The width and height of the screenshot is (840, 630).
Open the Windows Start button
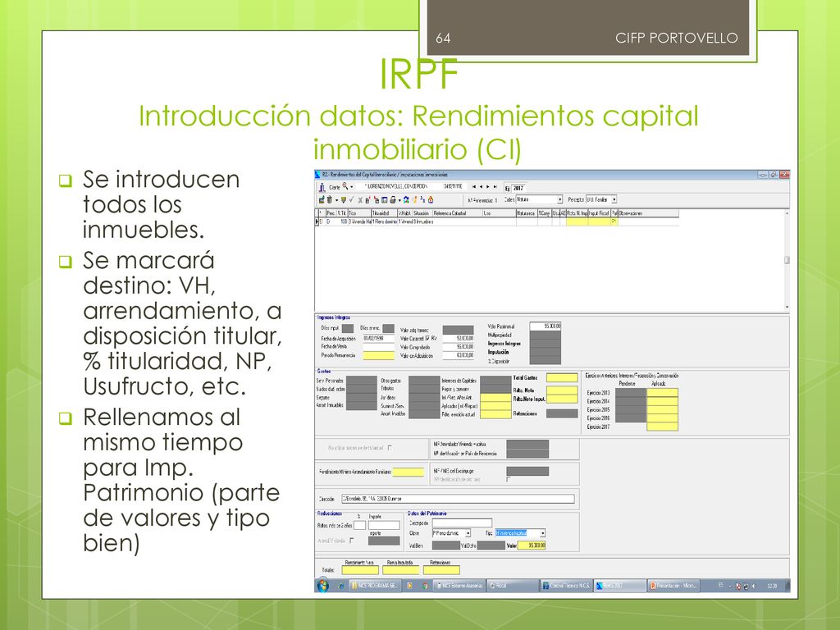click(323, 586)
